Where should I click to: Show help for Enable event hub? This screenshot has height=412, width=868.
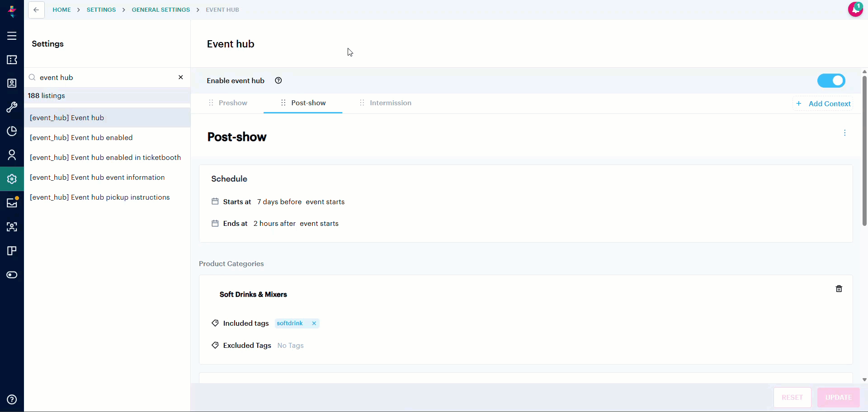pyautogui.click(x=278, y=80)
